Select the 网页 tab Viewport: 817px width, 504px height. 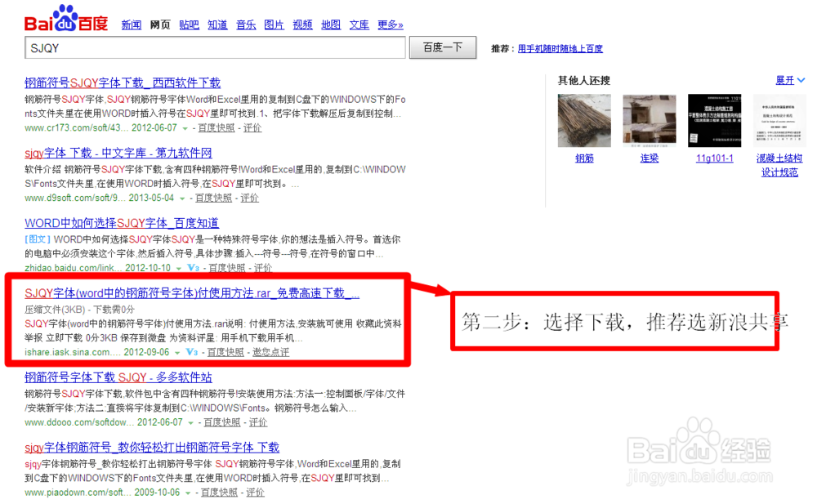[160, 25]
